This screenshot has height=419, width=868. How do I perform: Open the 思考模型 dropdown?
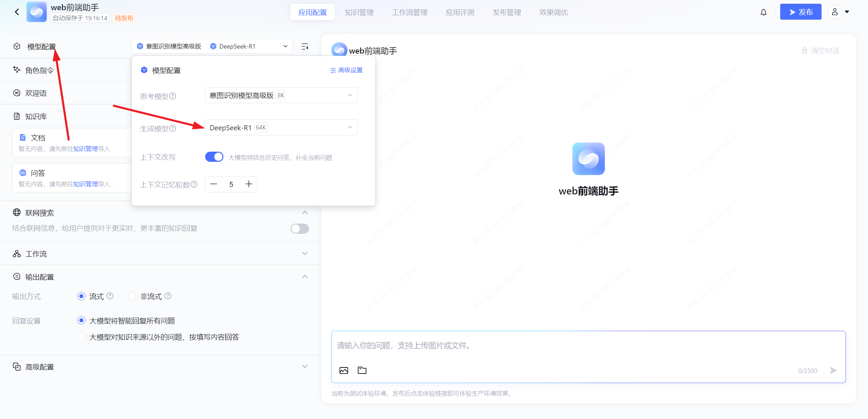point(281,95)
